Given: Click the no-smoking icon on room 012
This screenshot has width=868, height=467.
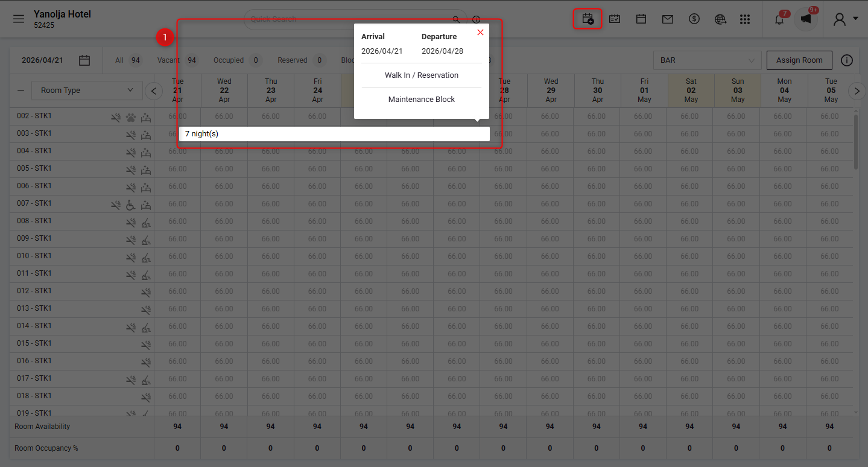Looking at the screenshot, I should pyautogui.click(x=145, y=293).
